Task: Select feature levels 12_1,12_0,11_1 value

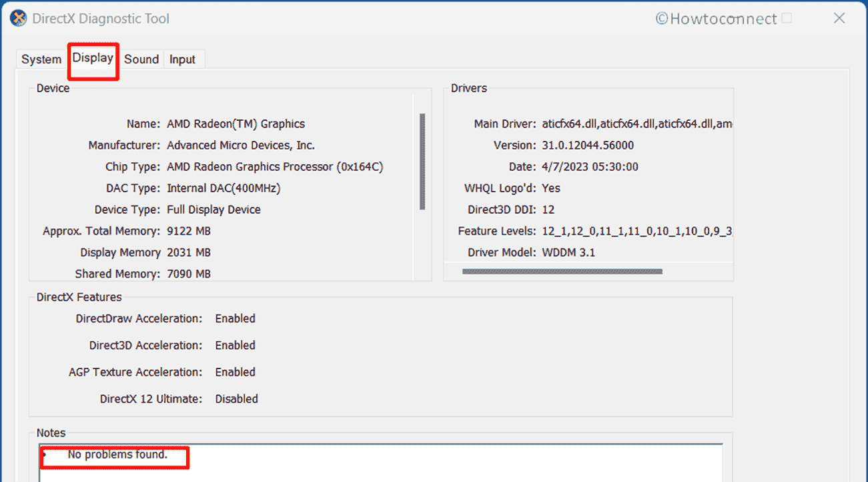Action: (637, 231)
